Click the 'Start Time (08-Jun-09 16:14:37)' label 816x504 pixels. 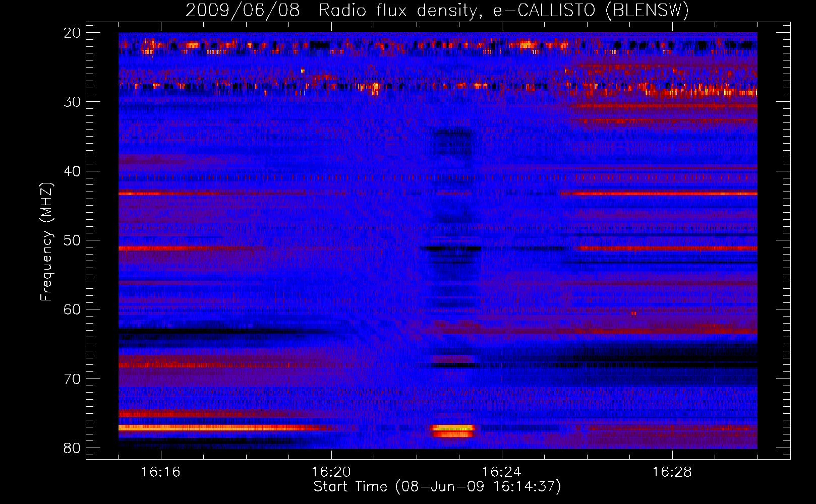coord(437,487)
